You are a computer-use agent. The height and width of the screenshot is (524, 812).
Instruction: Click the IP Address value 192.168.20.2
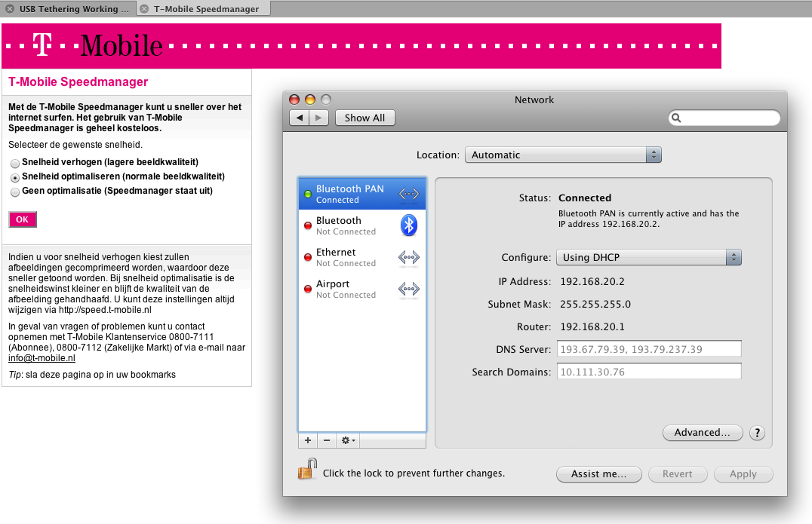coord(592,282)
